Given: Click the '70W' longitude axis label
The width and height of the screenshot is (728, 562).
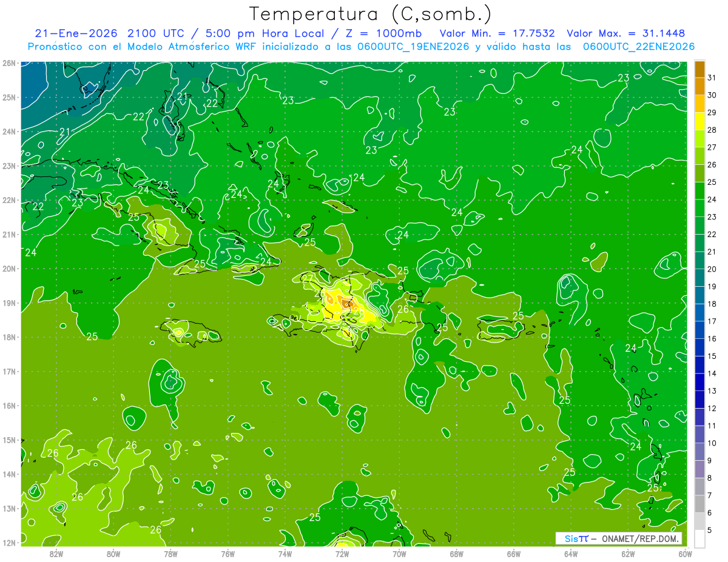Looking at the screenshot, I should [x=399, y=553].
